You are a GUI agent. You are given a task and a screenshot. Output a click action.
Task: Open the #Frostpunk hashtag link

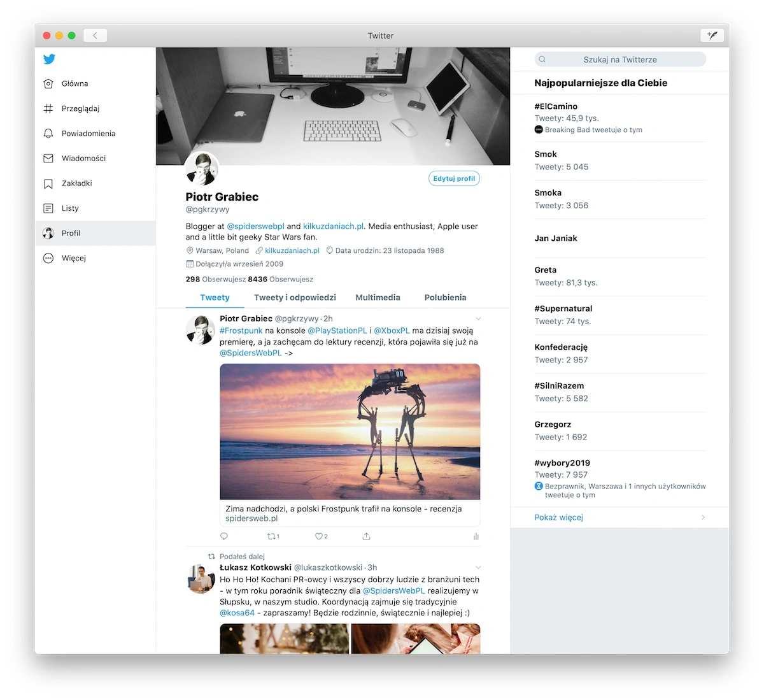click(241, 331)
